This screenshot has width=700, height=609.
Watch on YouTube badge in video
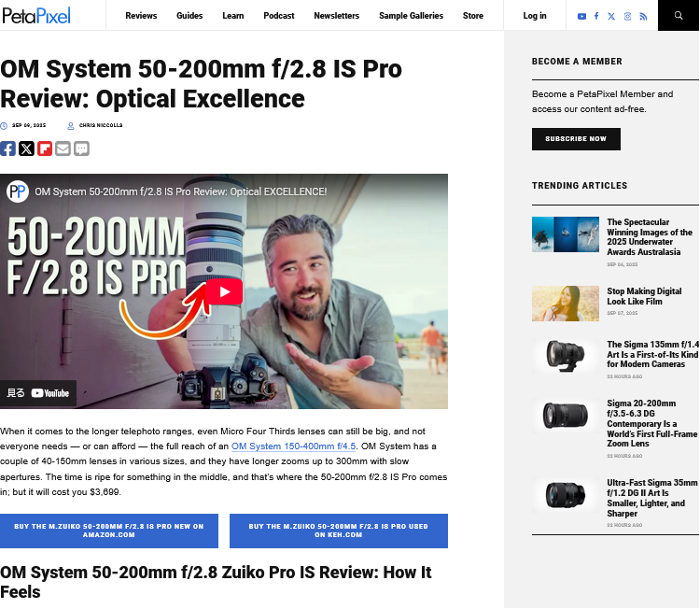(38, 393)
